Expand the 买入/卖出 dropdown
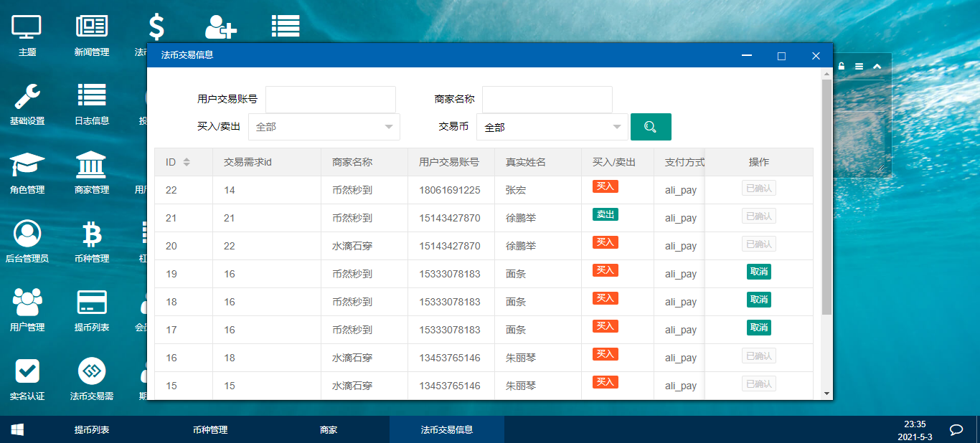The height and width of the screenshot is (443, 980). click(x=324, y=127)
